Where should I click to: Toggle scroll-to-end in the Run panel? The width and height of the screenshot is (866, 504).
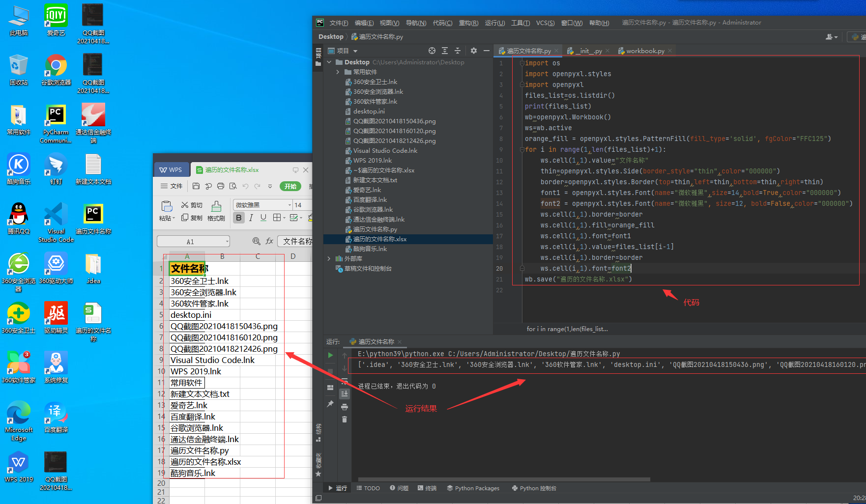(345, 394)
